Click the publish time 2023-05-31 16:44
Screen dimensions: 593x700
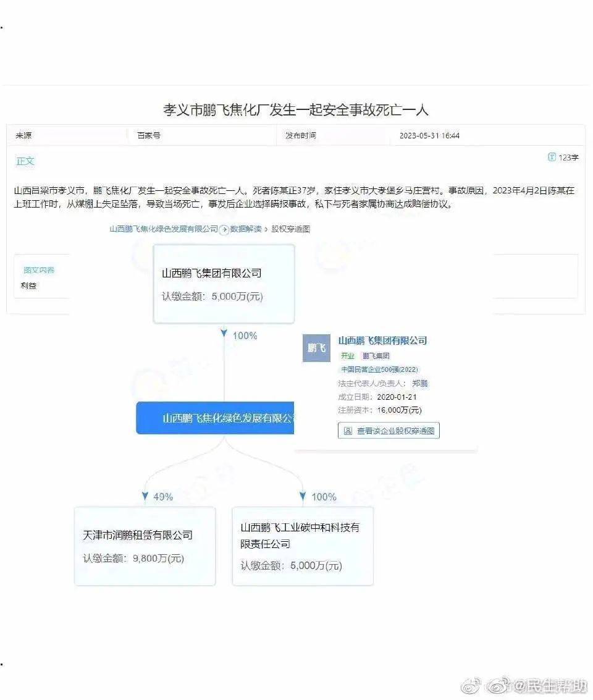429,136
